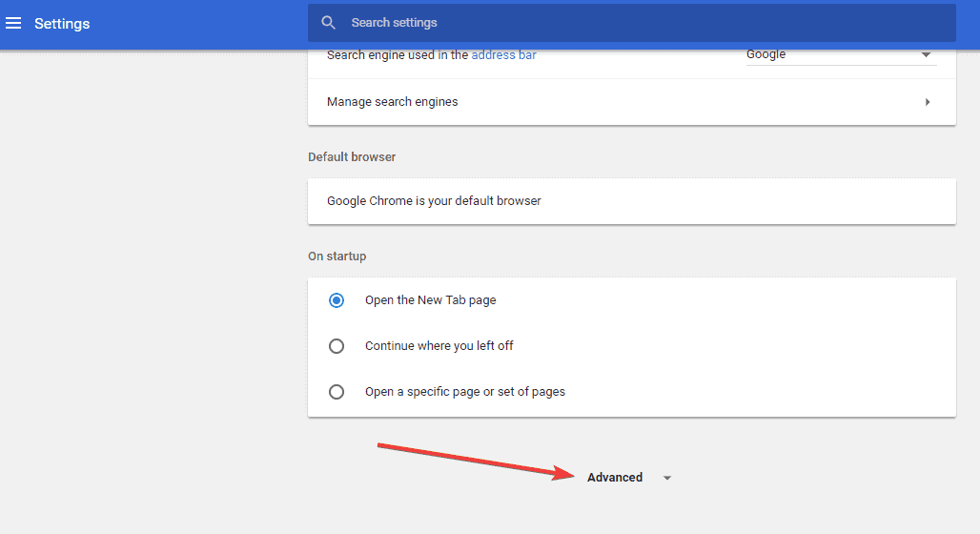Click 'Open a specific page or set of pages' text
Viewport: 980px width, 534px height.
[464, 392]
